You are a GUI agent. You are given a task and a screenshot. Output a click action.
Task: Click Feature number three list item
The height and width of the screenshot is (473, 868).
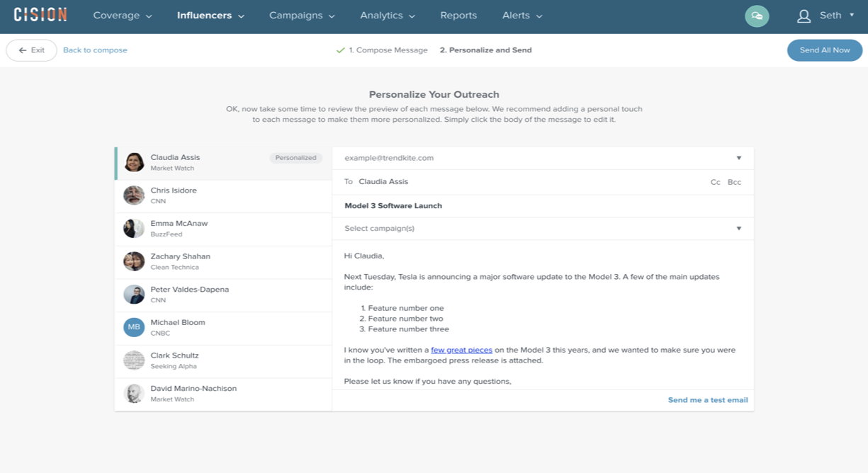pos(408,329)
